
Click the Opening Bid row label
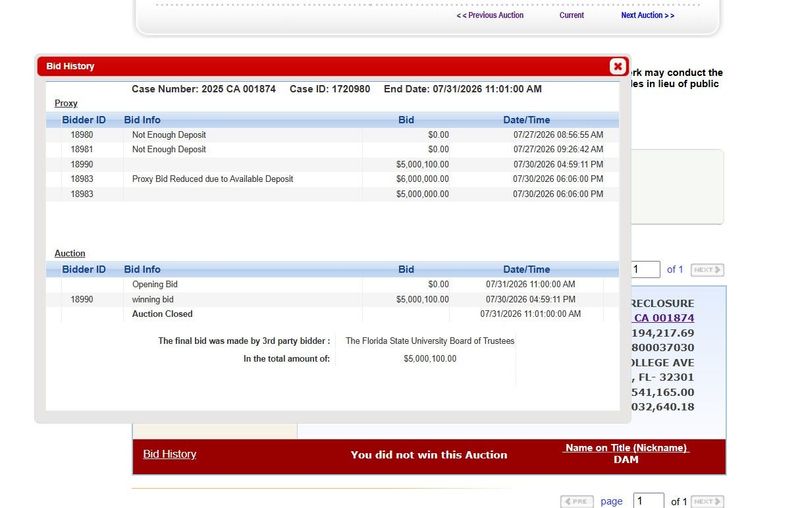pos(155,284)
